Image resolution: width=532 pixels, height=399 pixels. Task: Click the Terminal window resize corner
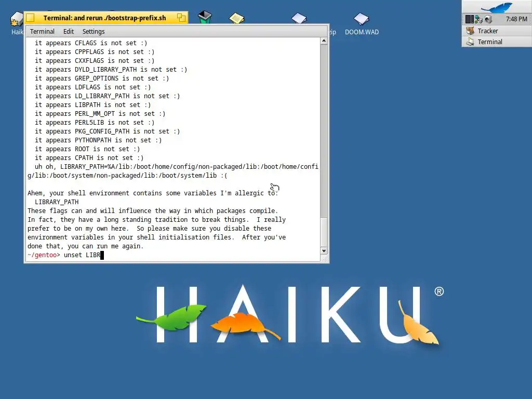324,259
